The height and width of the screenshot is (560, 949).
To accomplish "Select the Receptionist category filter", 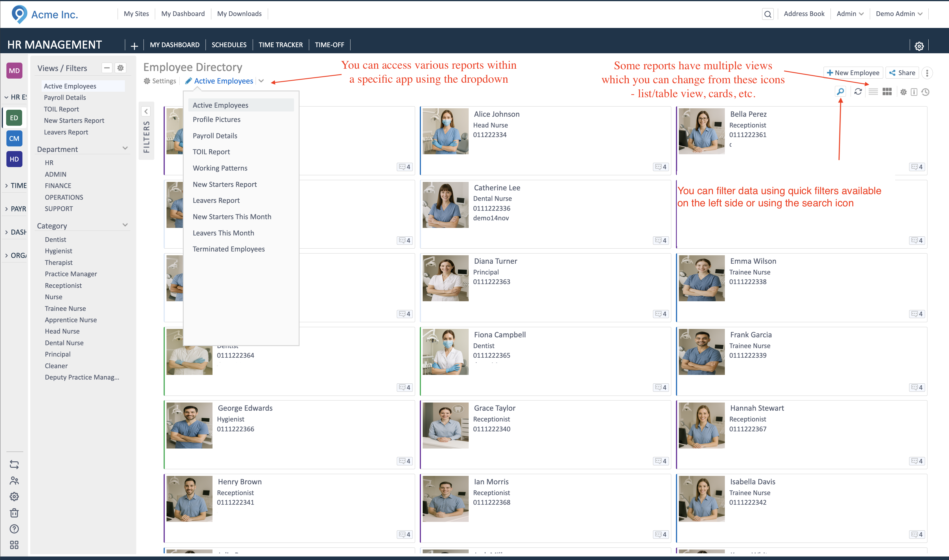I will [x=63, y=285].
